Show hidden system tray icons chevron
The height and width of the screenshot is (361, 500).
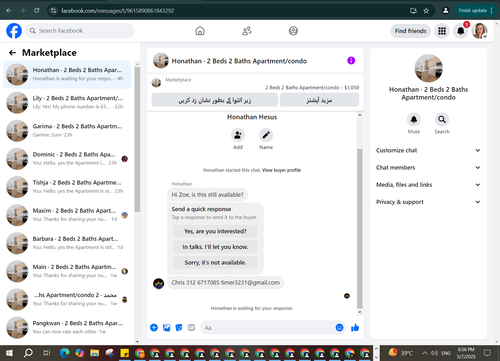425,353
